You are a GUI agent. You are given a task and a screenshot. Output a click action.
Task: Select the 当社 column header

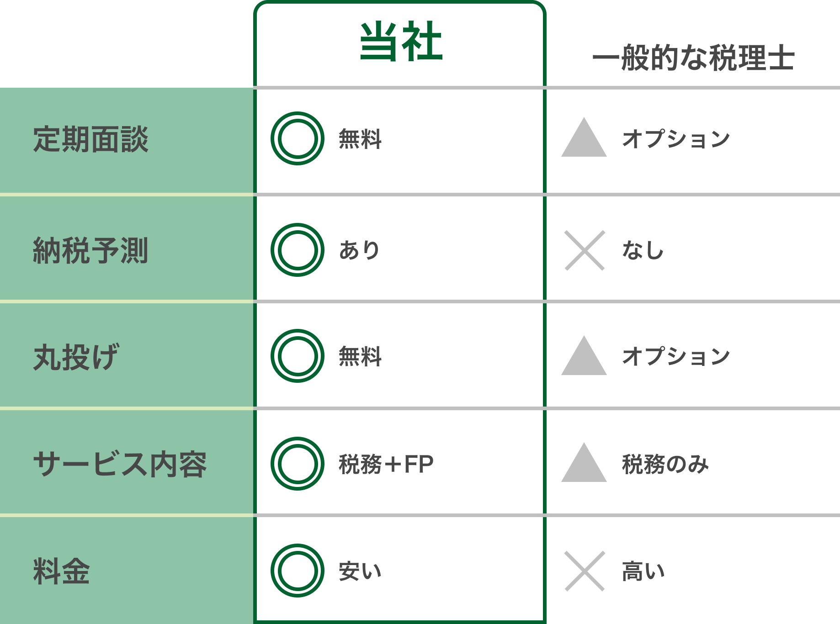pyautogui.click(x=401, y=42)
